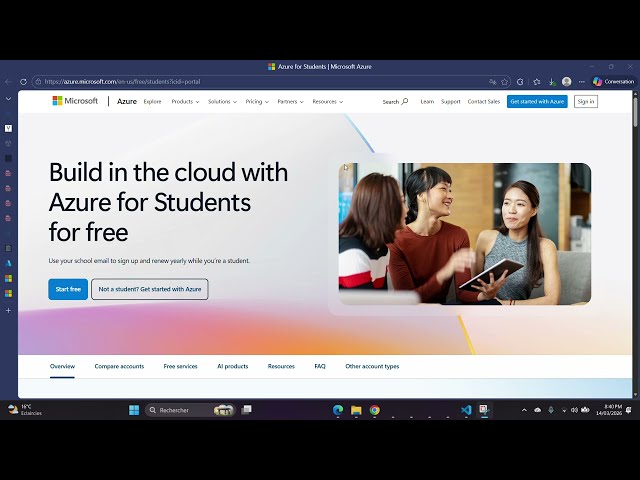The height and width of the screenshot is (480, 640).
Task: Collapse vertical tabs with the sidebar chevron
Action: (8, 98)
